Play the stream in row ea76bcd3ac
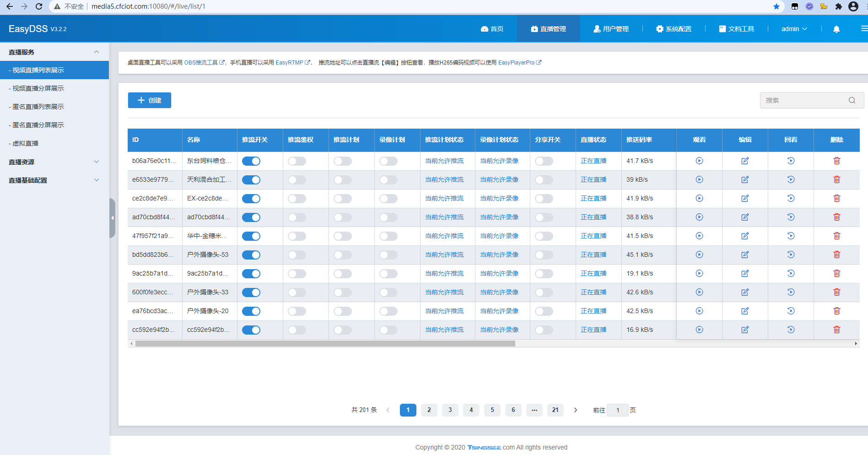 coord(699,311)
